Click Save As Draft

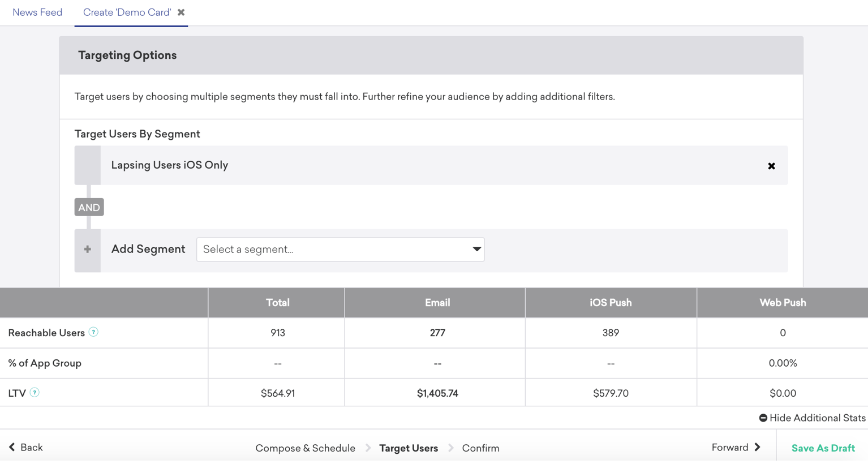(x=823, y=448)
